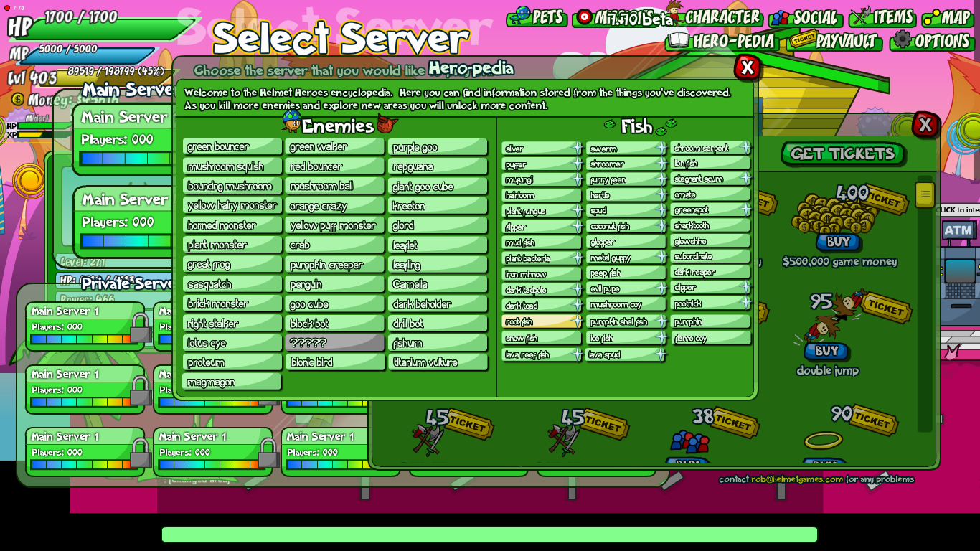Screen dimensions: 980x551
Task: Click the helmet hero icon beside Enemies heading
Action: 291,121
